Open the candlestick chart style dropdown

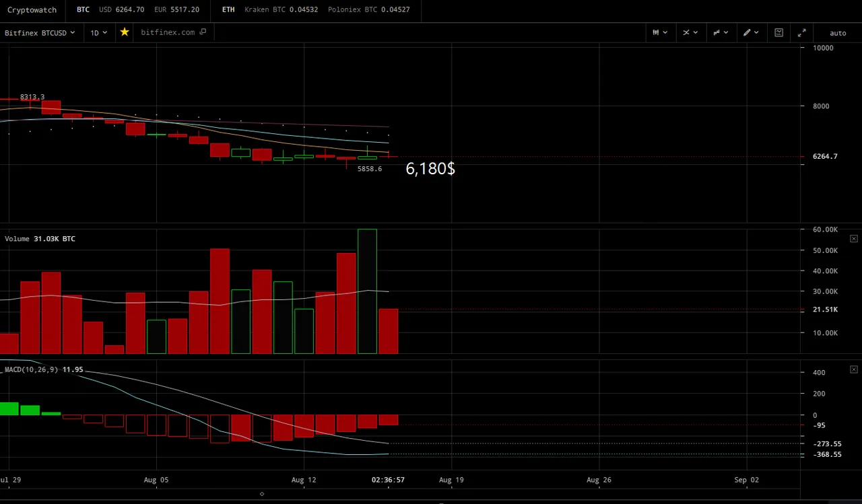[660, 32]
